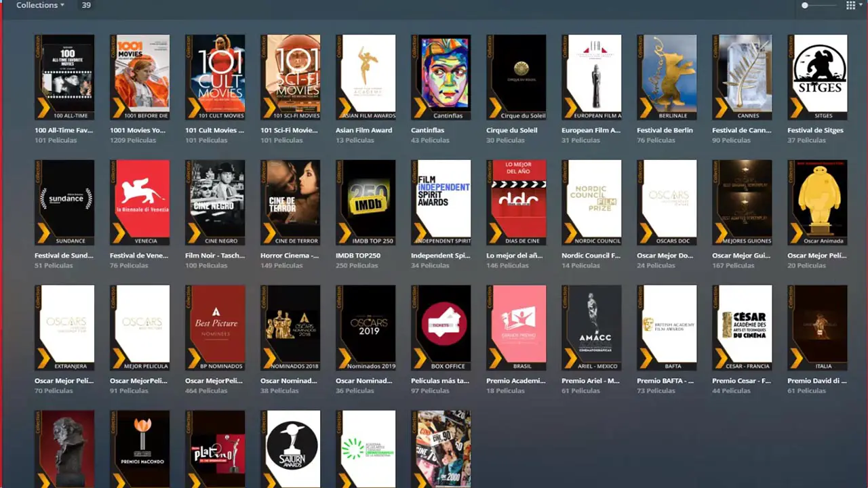Image resolution: width=868 pixels, height=488 pixels.
Task: Open the Platino awards poster
Action: pos(215,449)
